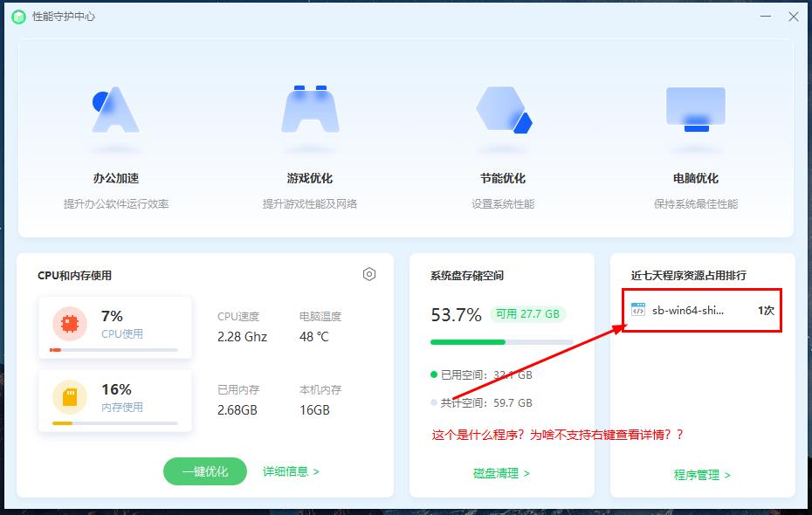Open the 办公加速 office acceleration icon
The width and height of the screenshot is (812, 515).
pyautogui.click(x=115, y=109)
